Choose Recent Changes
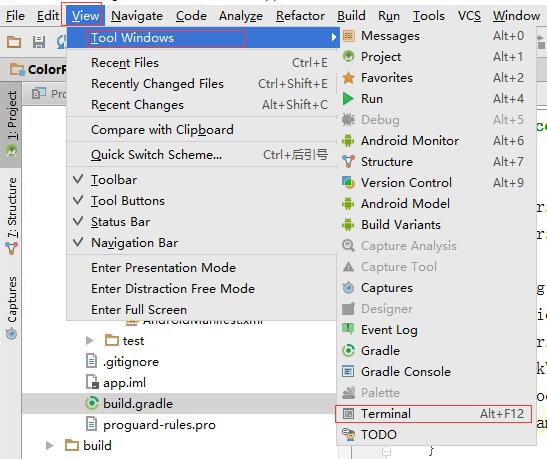 coord(202,105)
